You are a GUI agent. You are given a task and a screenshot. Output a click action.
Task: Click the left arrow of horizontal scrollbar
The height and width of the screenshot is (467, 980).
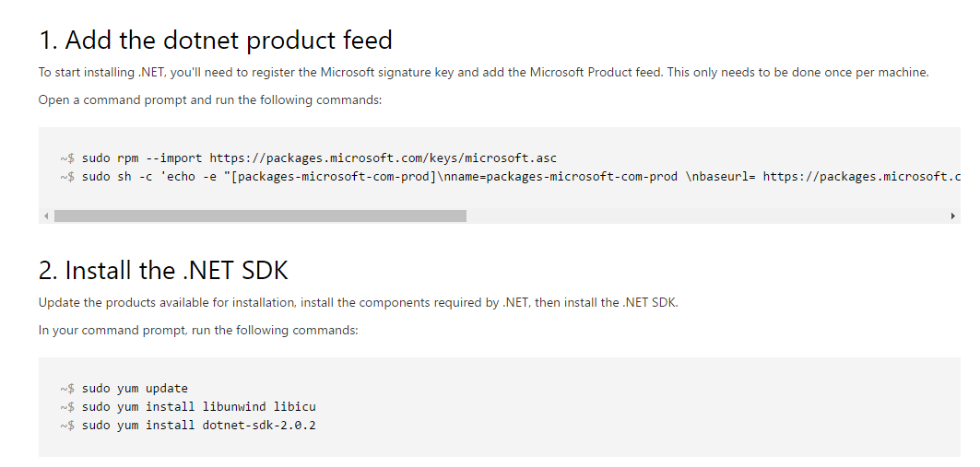(45, 216)
